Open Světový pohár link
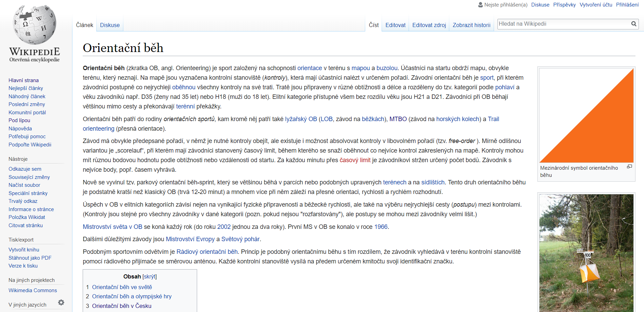This screenshot has width=644, height=312. click(x=241, y=239)
